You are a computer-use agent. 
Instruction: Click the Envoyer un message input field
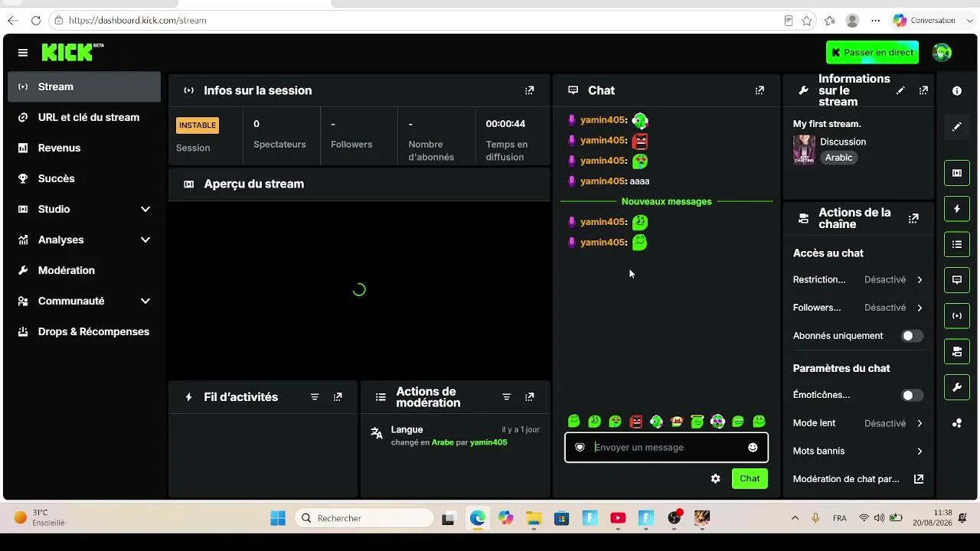tap(666, 448)
